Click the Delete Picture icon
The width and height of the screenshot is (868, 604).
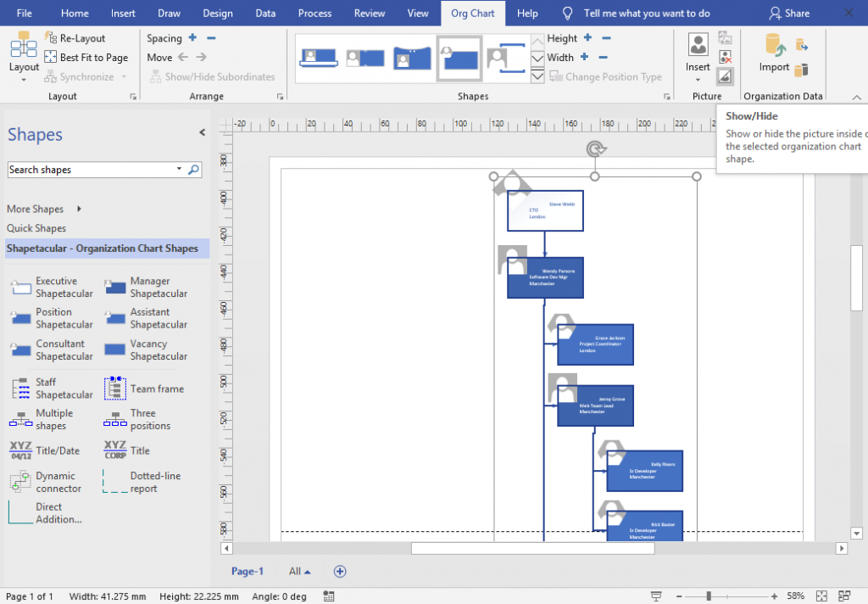pos(726,57)
